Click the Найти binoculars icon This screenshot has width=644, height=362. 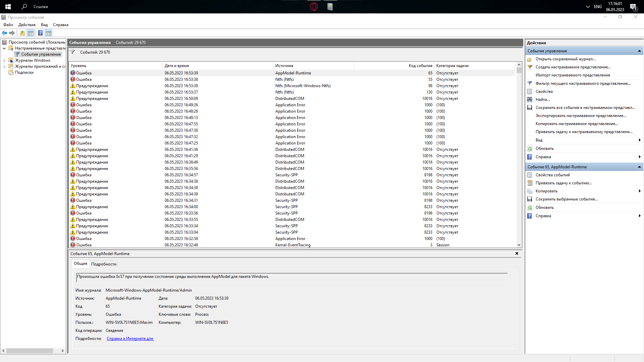point(530,100)
